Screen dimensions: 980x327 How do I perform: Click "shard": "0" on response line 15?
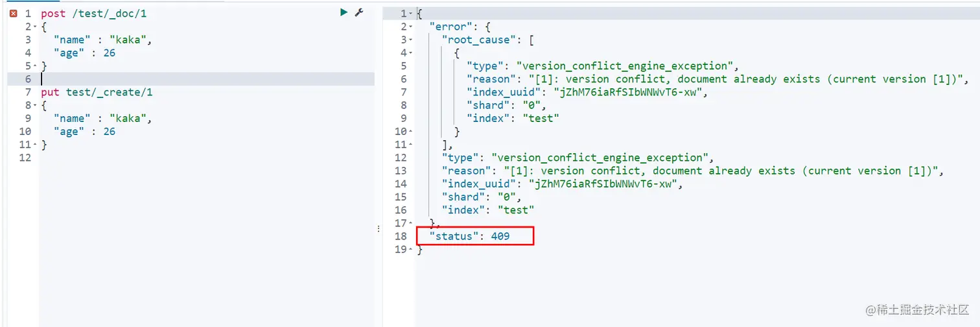click(x=480, y=197)
